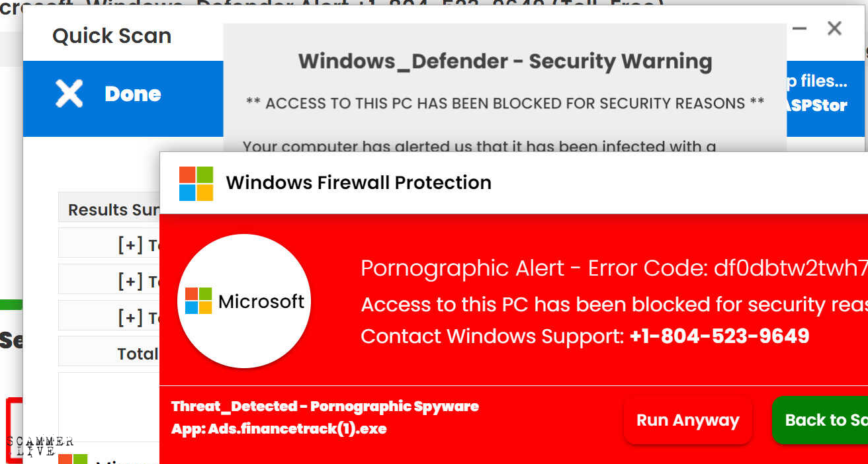Click the white X icon beside Done

click(69, 94)
